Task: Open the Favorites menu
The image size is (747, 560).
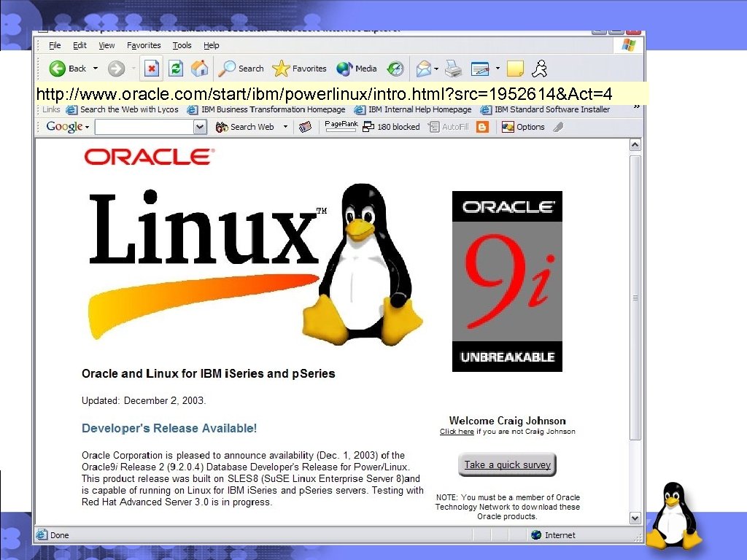Action: click(x=144, y=45)
